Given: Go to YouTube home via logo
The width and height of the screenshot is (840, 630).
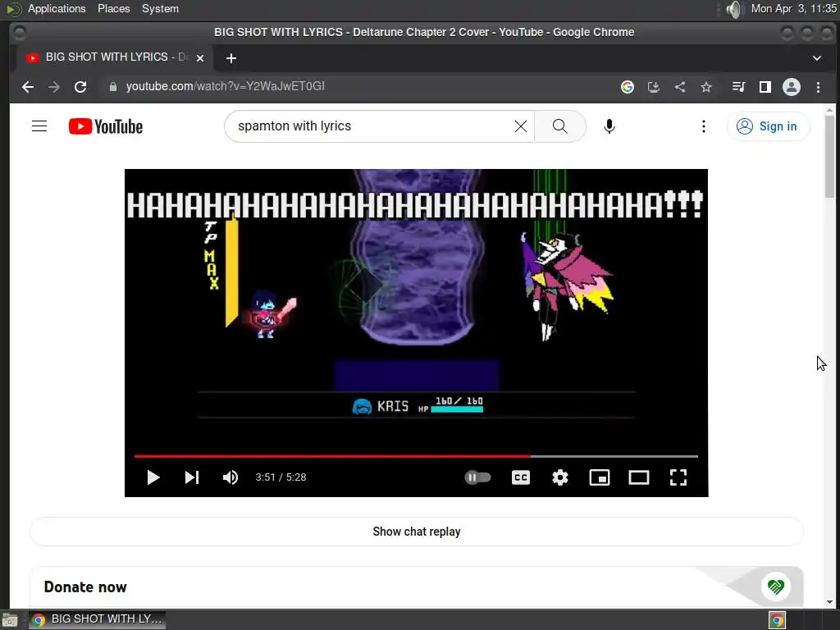Looking at the screenshot, I should coord(106,126).
